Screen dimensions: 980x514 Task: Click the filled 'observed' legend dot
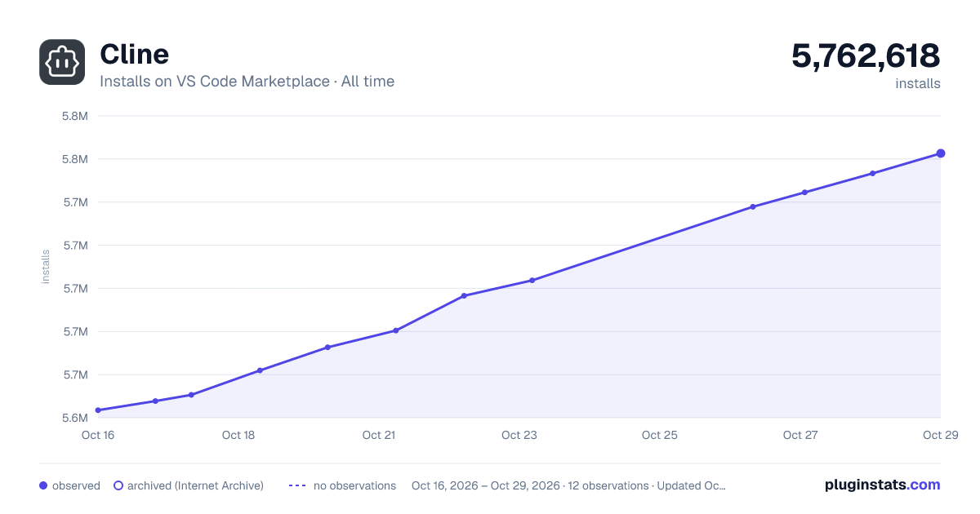(43, 485)
